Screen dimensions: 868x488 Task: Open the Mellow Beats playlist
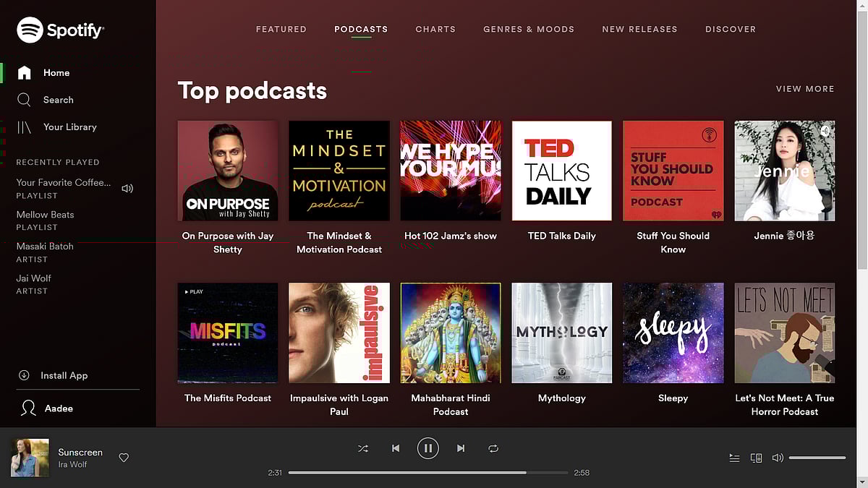(45, 215)
